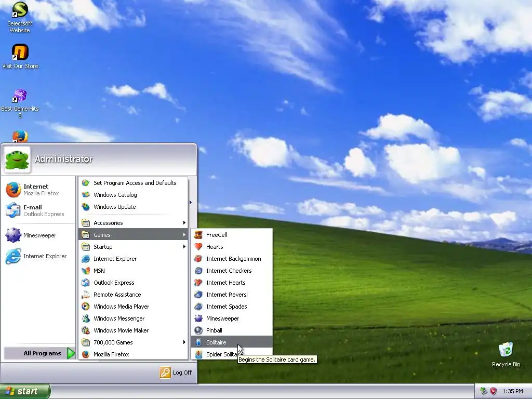Open Windows Update from the programs menu
The width and height of the screenshot is (532, 399).
pos(134,207)
